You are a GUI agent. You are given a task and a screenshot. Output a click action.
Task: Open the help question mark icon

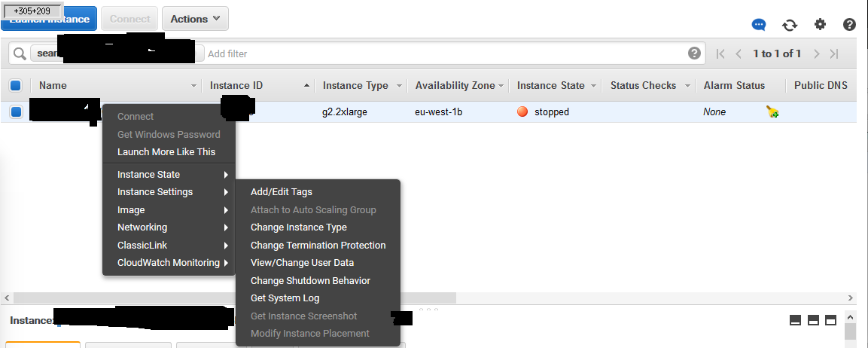coord(849,25)
